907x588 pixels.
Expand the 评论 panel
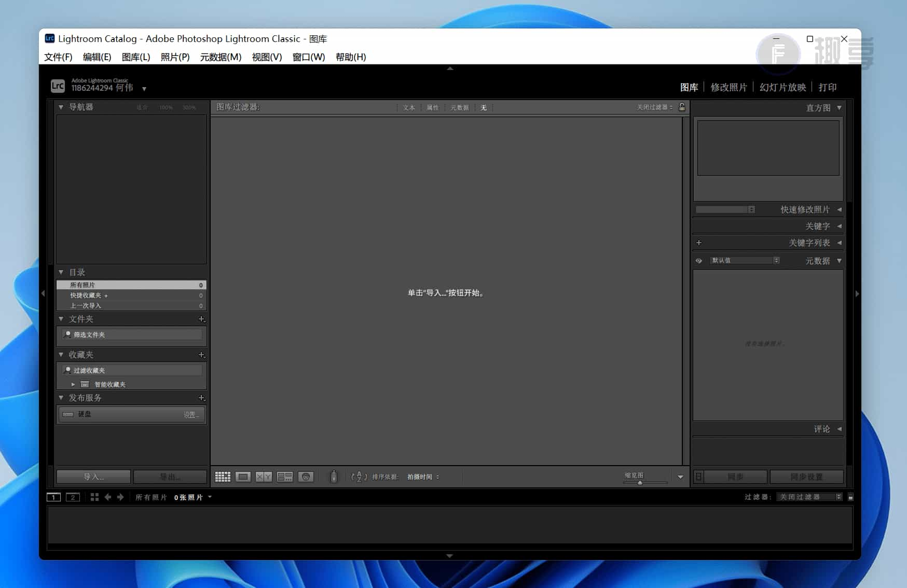(839, 429)
